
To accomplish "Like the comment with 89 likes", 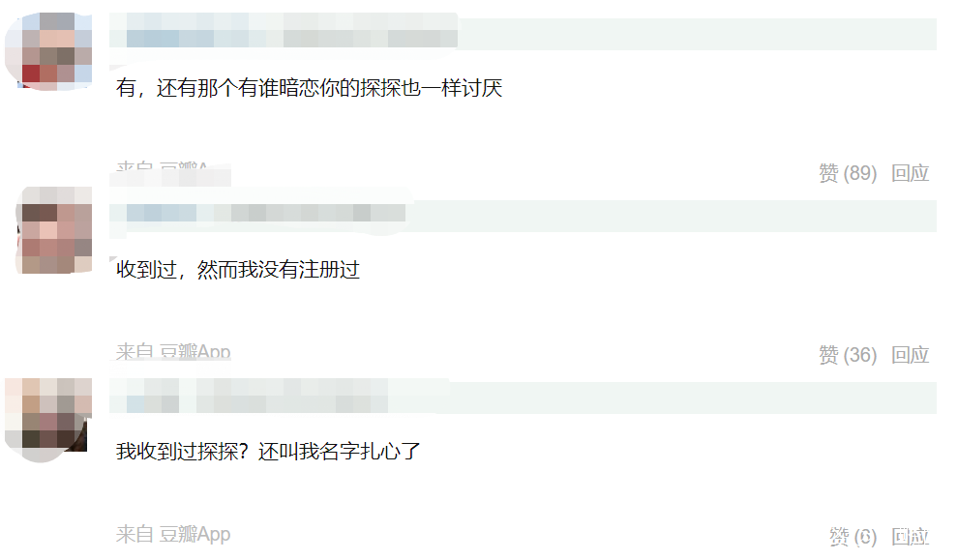I will tap(848, 173).
